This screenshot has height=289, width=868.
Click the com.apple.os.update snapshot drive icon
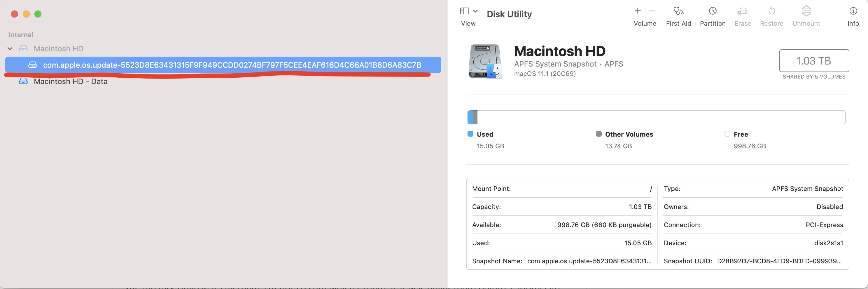tap(33, 65)
